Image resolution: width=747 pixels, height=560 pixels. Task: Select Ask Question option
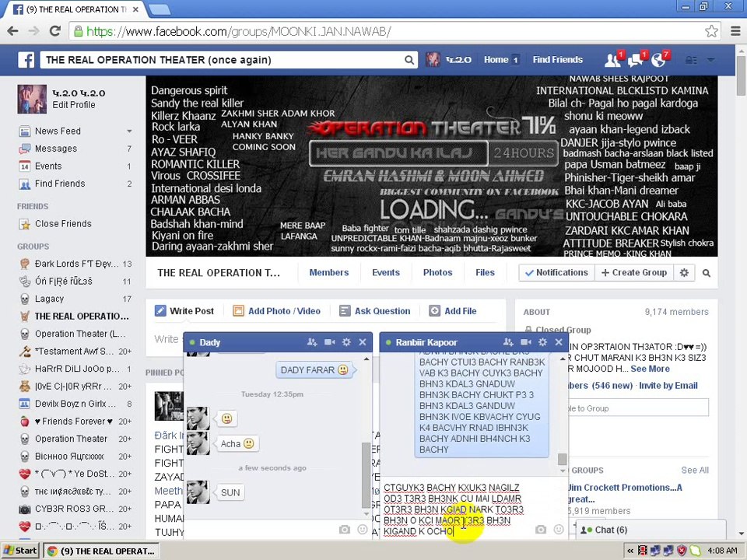[374, 311]
